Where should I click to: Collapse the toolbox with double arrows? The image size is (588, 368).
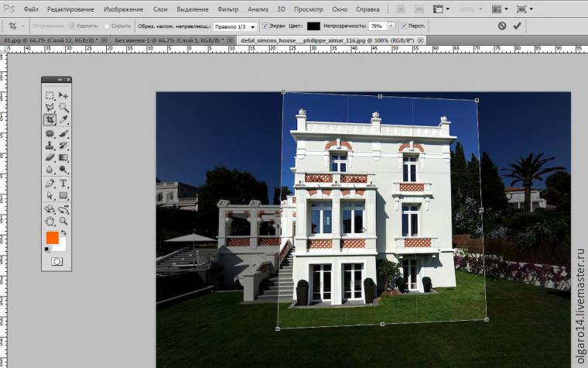coord(60,80)
